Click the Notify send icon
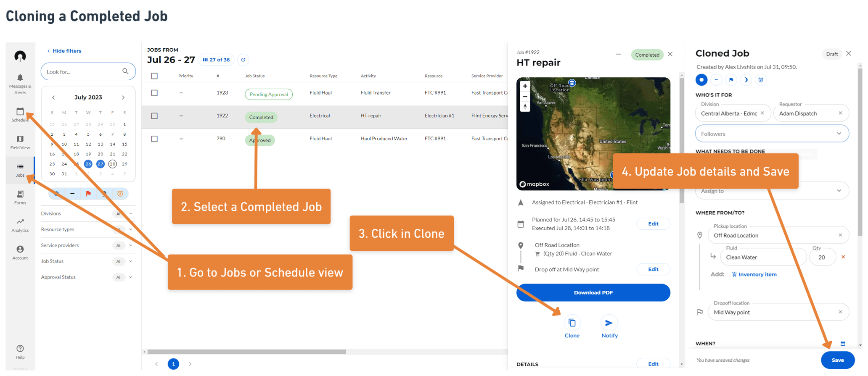 click(x=609, y=323)
